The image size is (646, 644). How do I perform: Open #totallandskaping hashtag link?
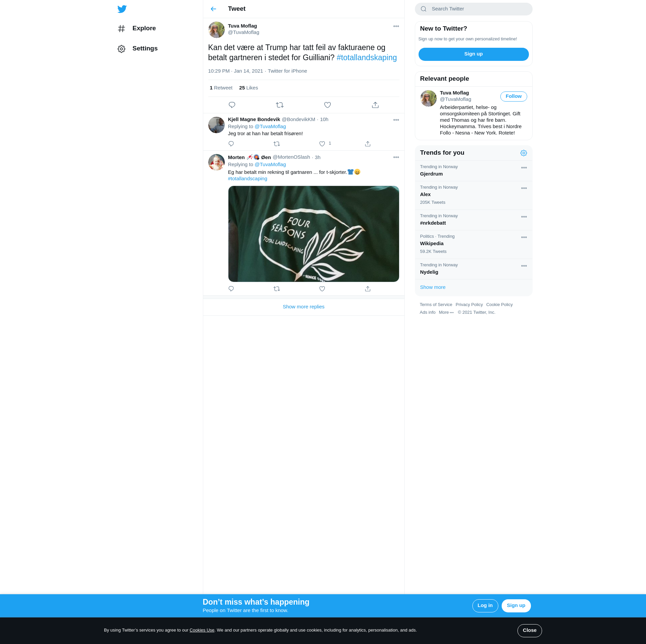click(367, 58)
